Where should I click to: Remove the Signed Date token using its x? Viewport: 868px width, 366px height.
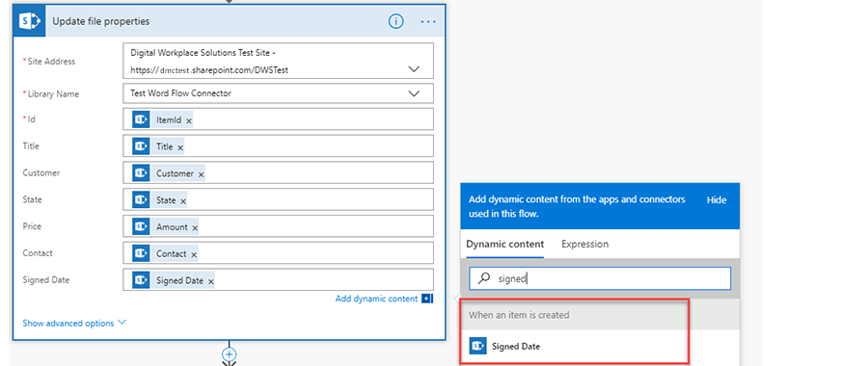pos(211,281)
